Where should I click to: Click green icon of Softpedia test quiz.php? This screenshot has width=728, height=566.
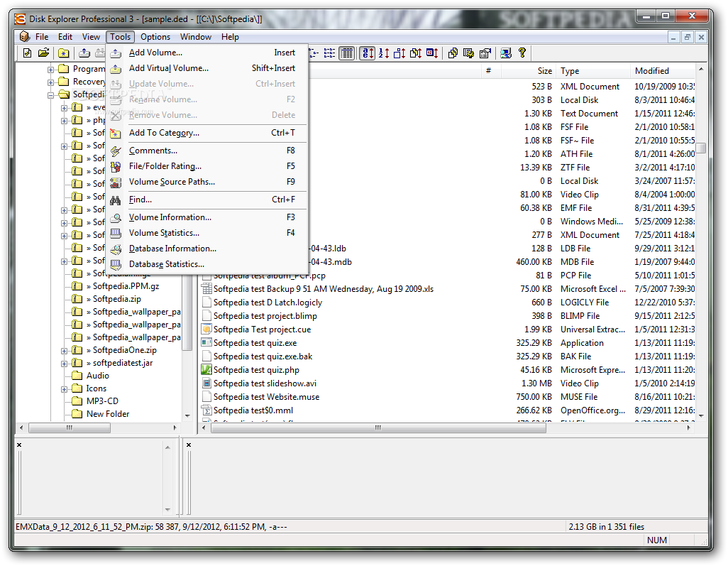[x=206, y=370]
